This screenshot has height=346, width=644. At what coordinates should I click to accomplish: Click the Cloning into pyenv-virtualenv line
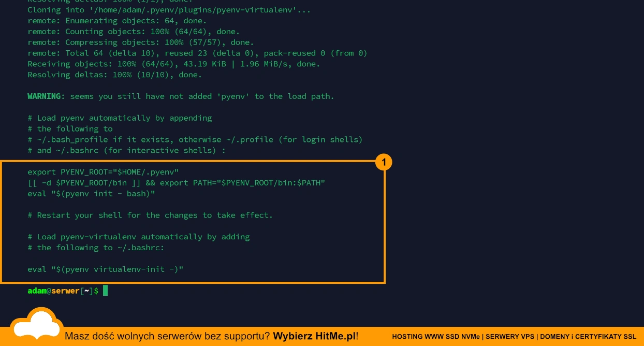169,10
